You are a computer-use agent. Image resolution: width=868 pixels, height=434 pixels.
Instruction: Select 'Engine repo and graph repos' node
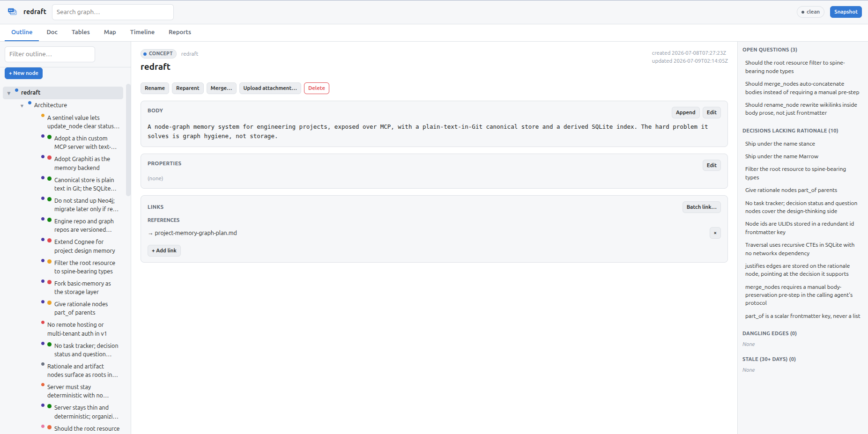tap(84, 226)
